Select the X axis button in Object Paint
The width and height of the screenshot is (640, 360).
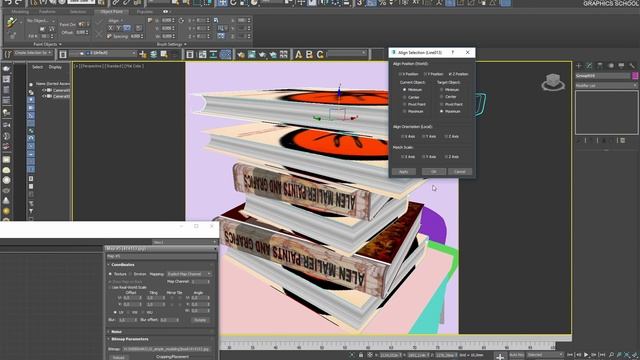(x=111, y=28)
